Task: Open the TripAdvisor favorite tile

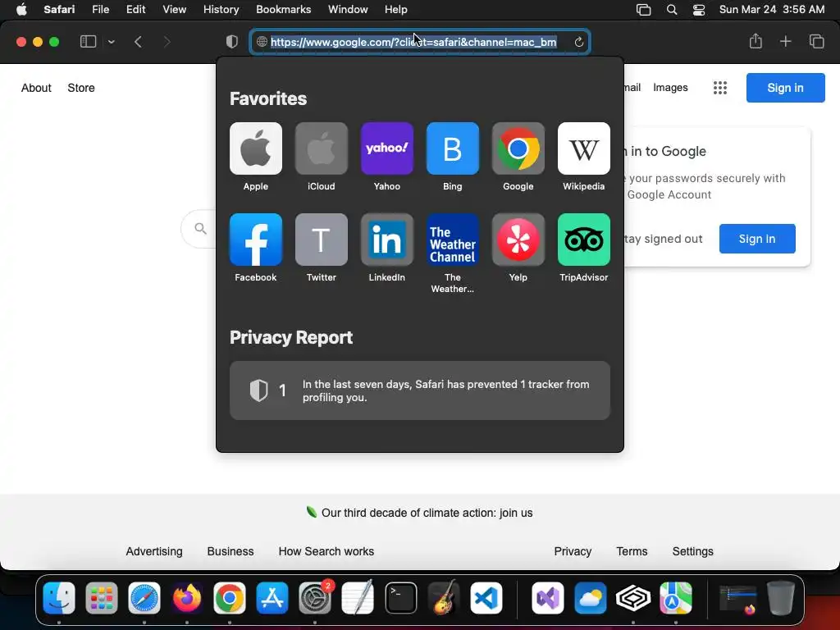Action: pos(584,240)
